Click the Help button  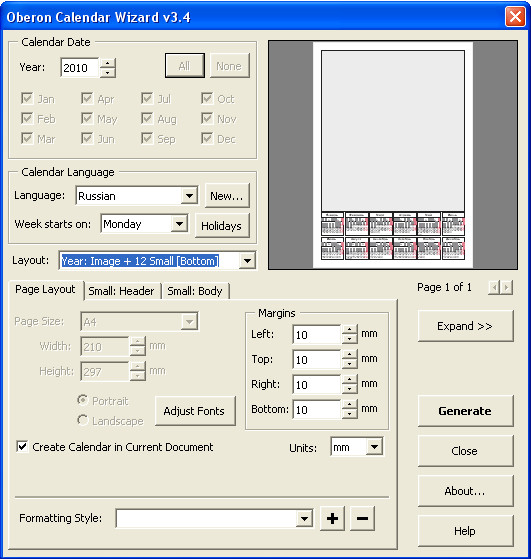pos(465,530)
